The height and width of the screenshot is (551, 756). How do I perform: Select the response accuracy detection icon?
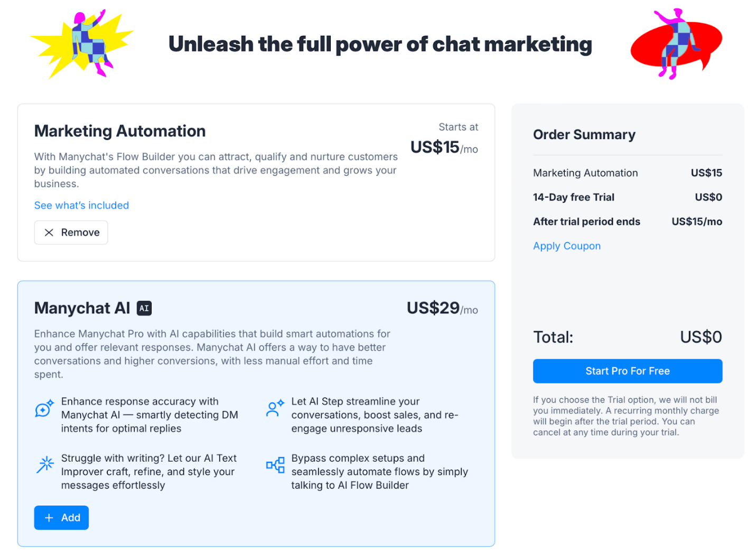[x=44, y=409]
